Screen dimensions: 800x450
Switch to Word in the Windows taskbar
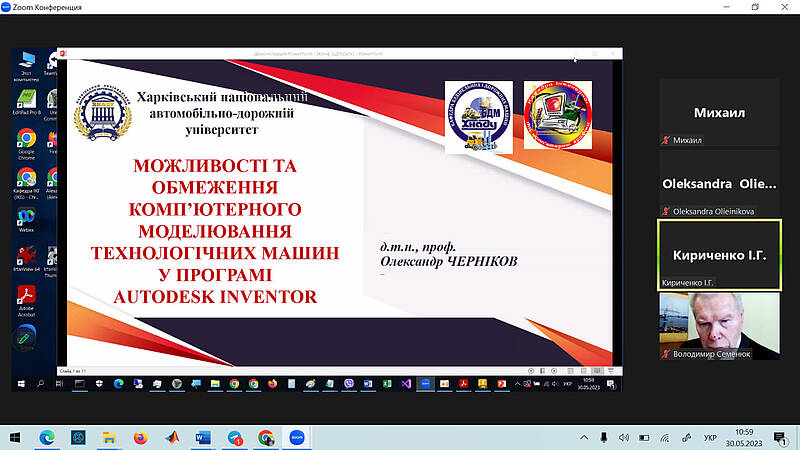coord(203,437)
